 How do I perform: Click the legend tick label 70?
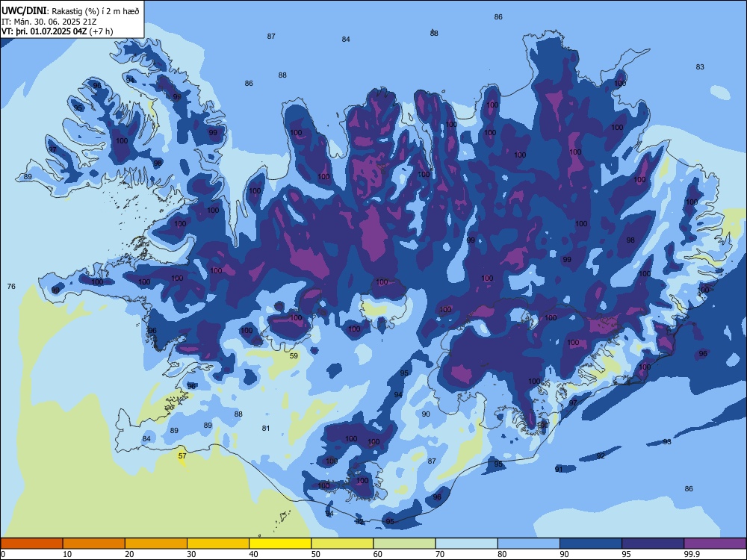pos(440,554)
